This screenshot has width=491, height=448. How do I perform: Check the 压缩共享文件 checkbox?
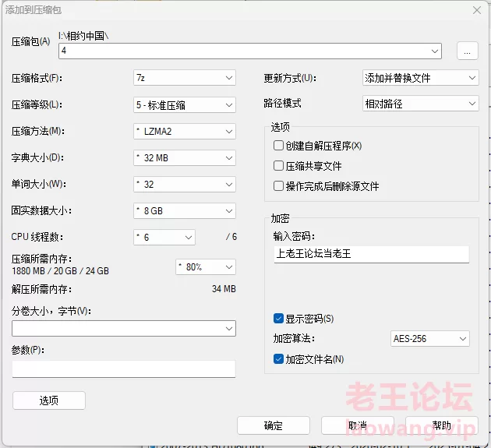pyautogui.click(x=278, y=166)
